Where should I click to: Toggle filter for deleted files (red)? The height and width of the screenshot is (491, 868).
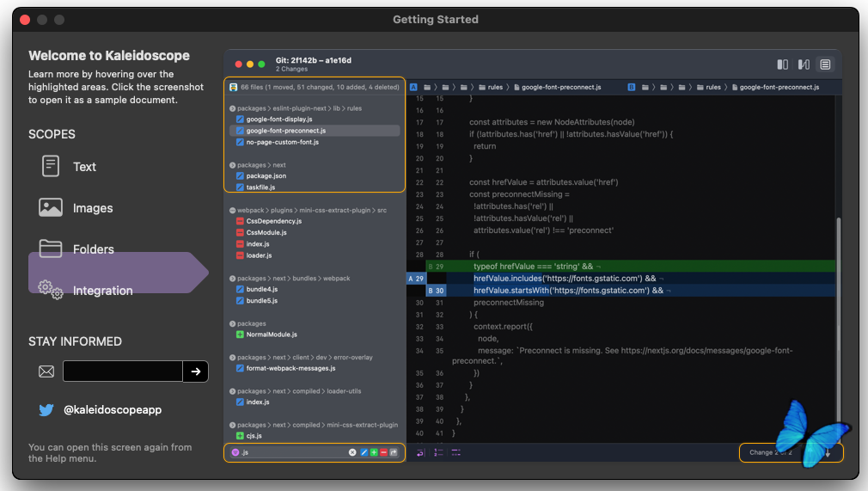[383, 452]
